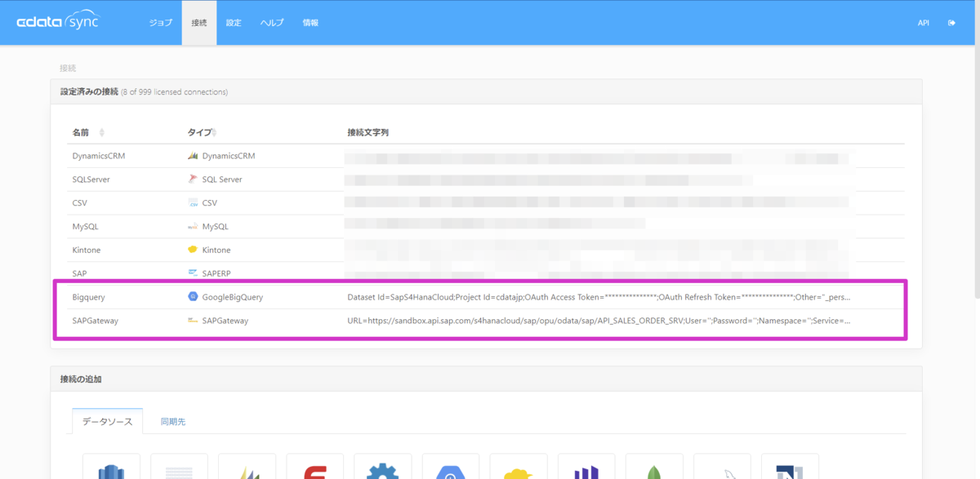This screenshot has width=980, height=479.
Task: Choose the blue gear source tile
Action: tap(383, 467)
